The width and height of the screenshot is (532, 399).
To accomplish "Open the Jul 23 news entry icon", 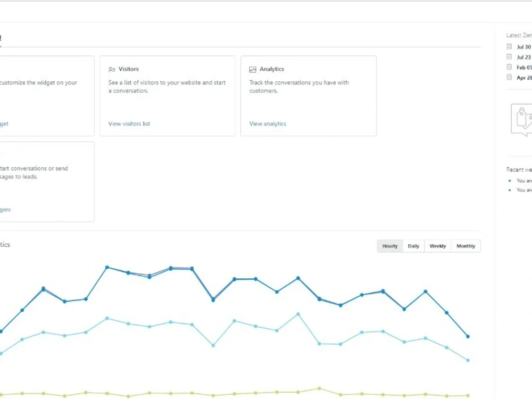I will [x=509, y=57].
